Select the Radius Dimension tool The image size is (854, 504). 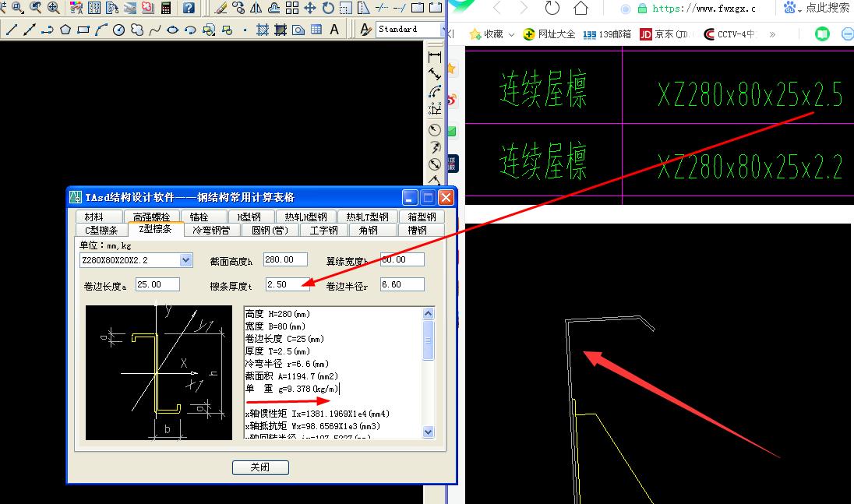coord(435,129)
